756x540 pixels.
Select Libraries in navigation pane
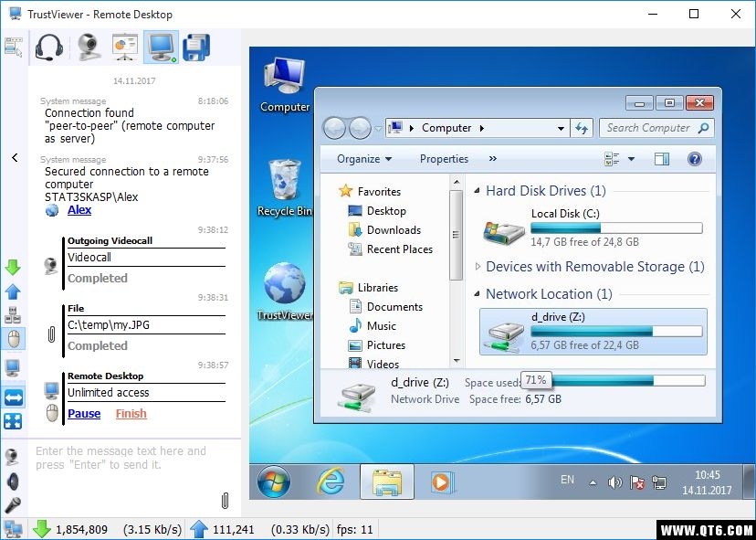369,288
